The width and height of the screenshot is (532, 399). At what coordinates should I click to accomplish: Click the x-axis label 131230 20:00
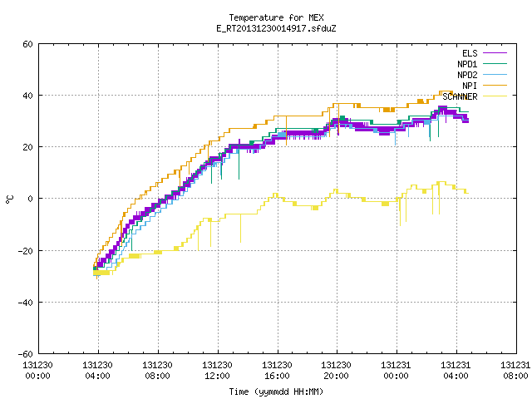pos(336,371)
